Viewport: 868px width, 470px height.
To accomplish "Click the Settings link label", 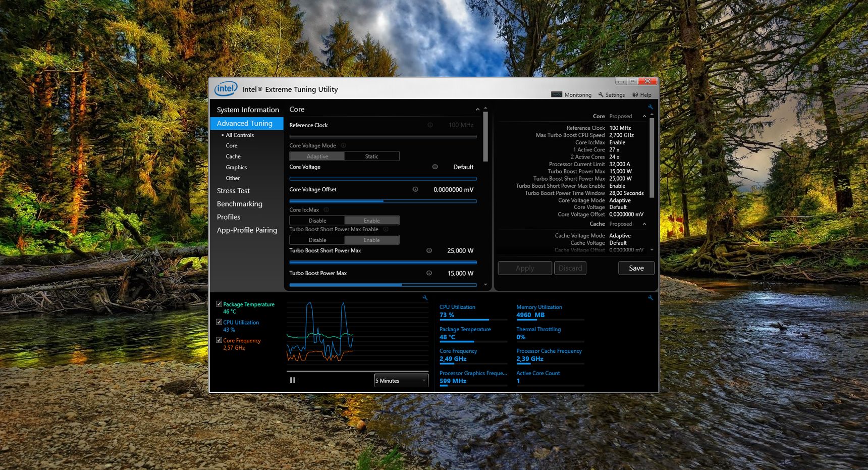I will click(615, 95).
